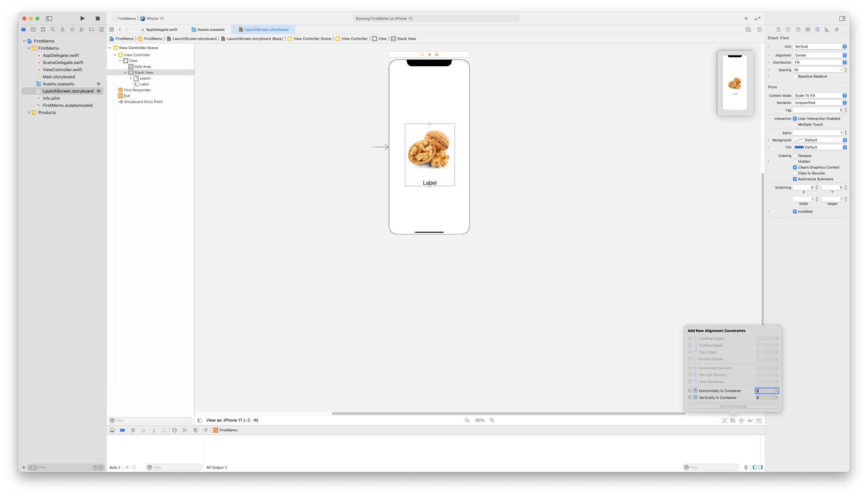
Task: Open the Distribution Fill dropdown
Action: (x=819, y=62)
